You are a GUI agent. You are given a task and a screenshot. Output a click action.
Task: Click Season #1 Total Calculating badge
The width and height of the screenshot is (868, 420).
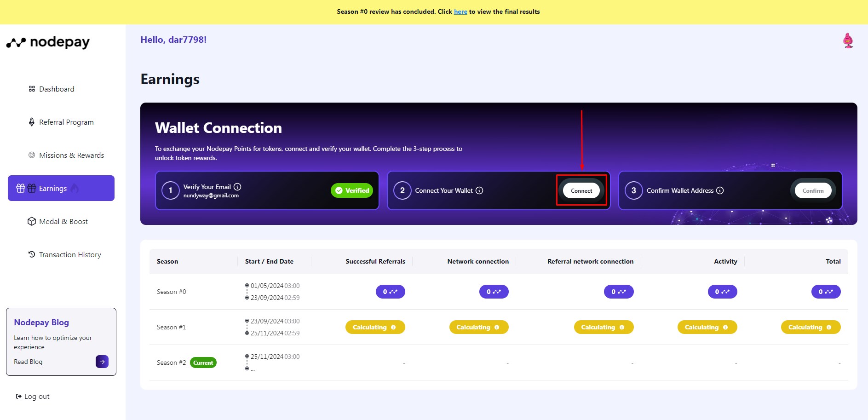pyautogui.click(x=811, y=327)
